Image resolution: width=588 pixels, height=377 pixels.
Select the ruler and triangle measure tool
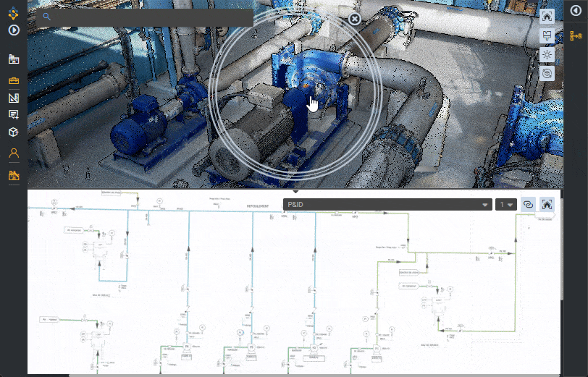click(x=13, y=98)
